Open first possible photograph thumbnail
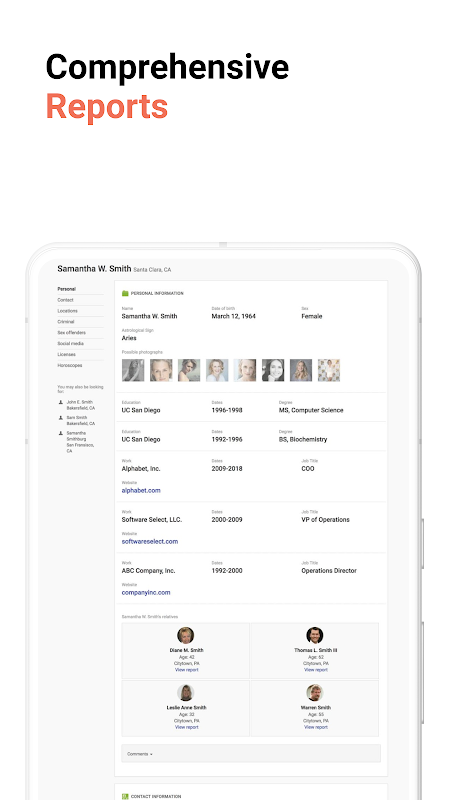 pyautogui.click(x=133, y=370)
